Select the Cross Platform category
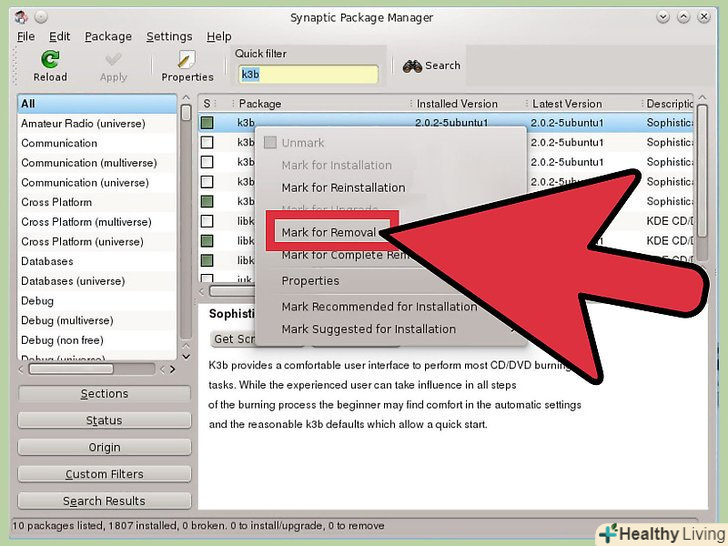This screenshot has height=546, width=728. (x=97, y=202)
